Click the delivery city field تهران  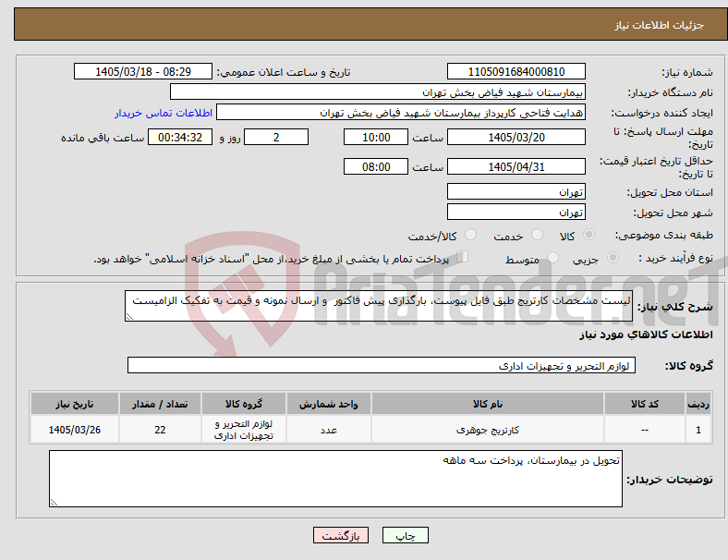pos(516,212)
